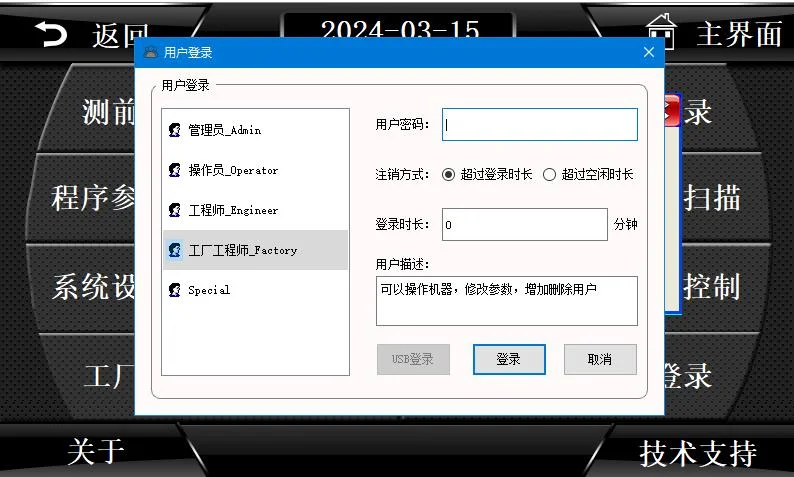Viewport: 794px width, 477px height.
Task: Select the Special user name
Action: click(209, 290)
